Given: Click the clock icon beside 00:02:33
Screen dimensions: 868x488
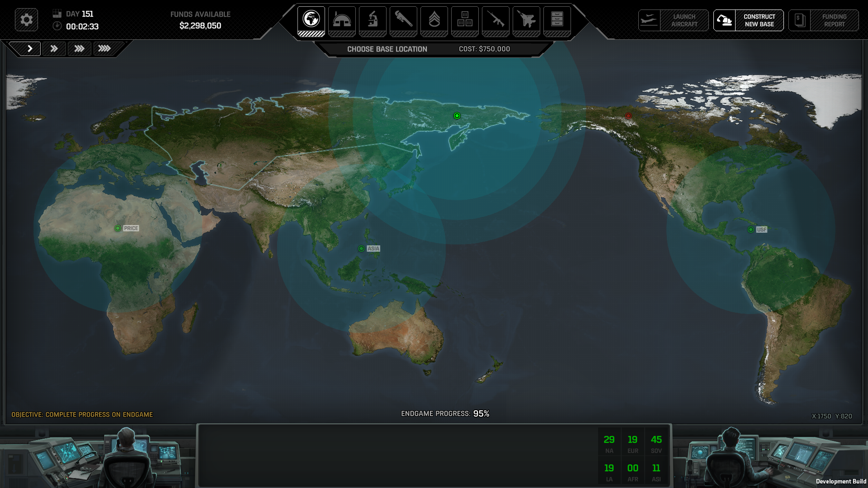Looking at the screenshot, I should 57,26.
